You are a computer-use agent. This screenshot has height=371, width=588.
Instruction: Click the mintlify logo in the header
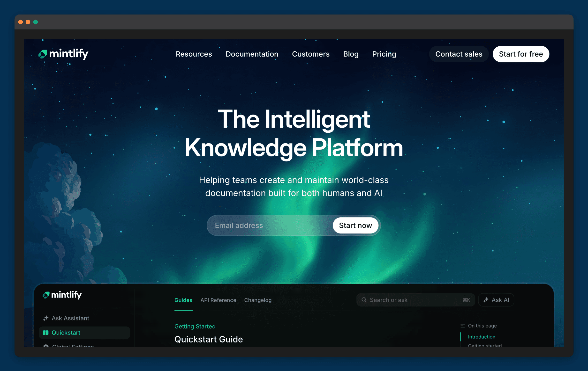[63, 54]
